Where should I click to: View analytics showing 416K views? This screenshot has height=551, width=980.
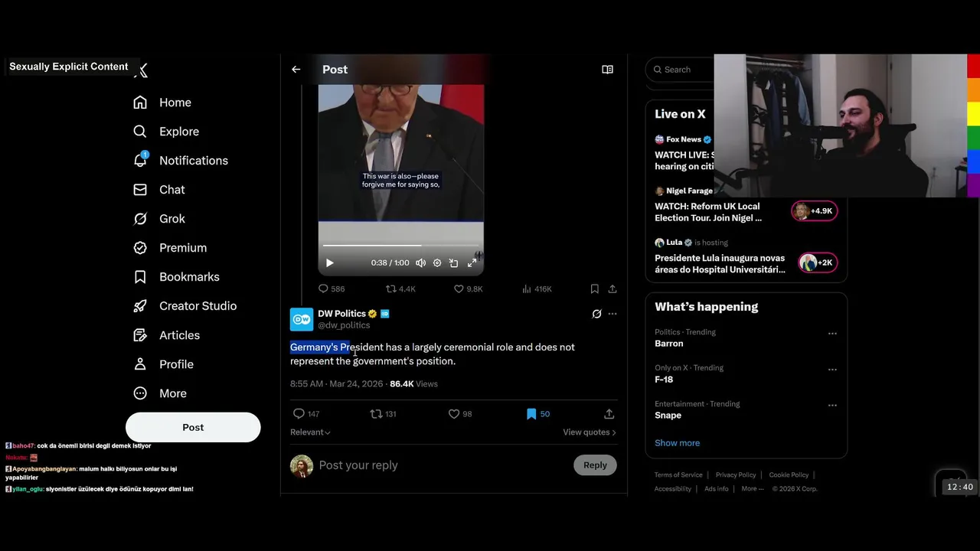point(537,289)
